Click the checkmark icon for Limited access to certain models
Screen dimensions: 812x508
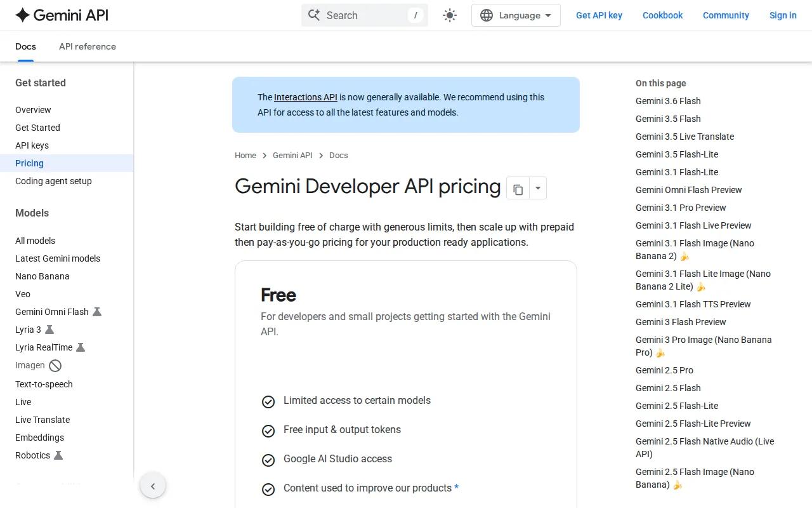point(268,402)
